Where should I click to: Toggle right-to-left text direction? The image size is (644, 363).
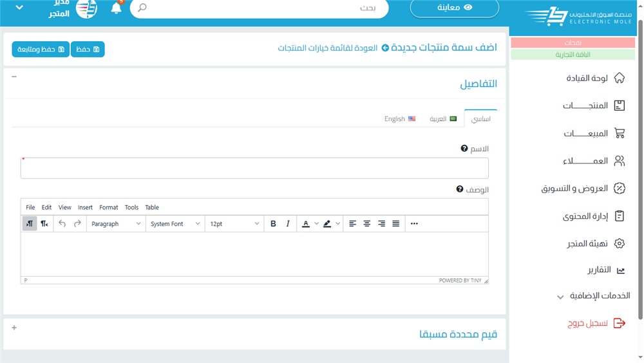coord(44,224)
